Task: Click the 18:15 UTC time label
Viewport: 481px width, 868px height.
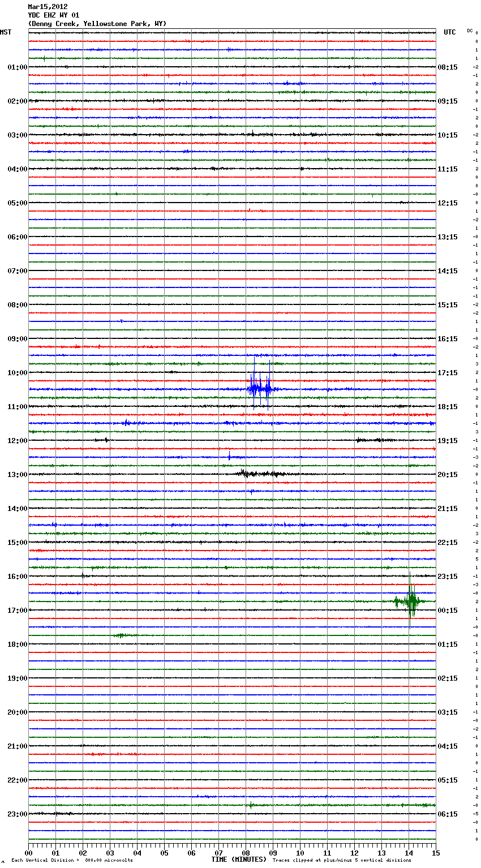Action: [x=448, y=407]
